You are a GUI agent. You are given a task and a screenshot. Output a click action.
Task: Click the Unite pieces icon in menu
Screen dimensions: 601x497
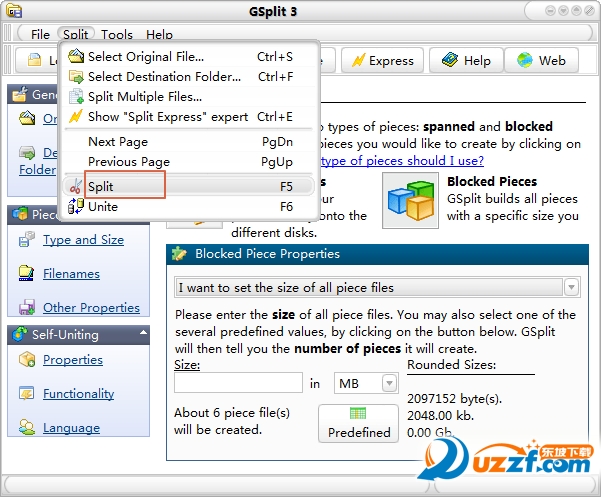coord(76,207)
